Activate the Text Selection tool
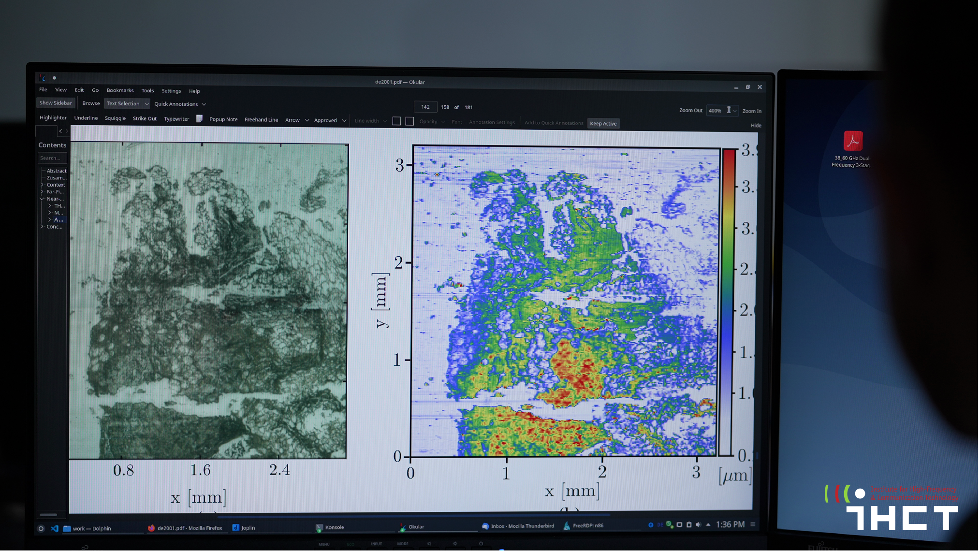This screenshot has height=551, width=980. pyautogui.click(x=123, y=103)
